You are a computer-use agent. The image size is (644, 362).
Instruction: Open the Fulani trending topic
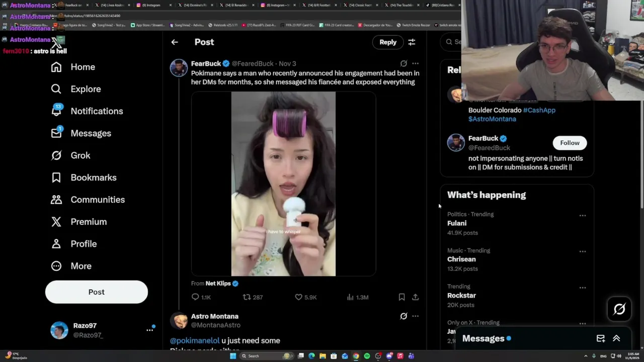tap(457, 223)
